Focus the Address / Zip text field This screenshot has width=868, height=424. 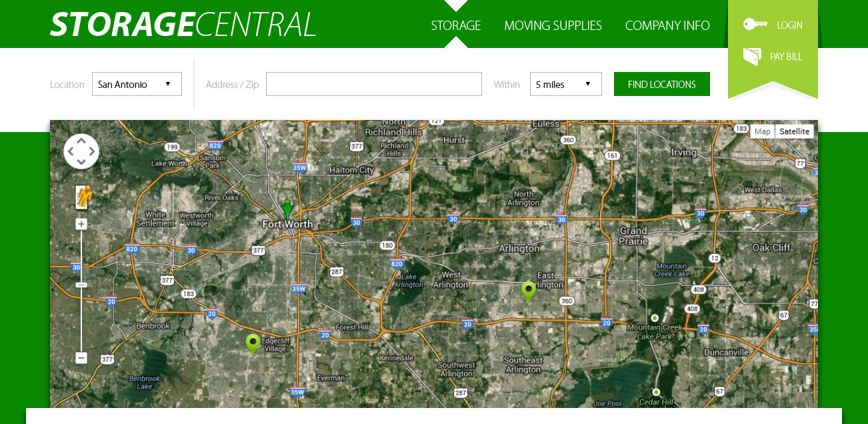click(373, 84)
